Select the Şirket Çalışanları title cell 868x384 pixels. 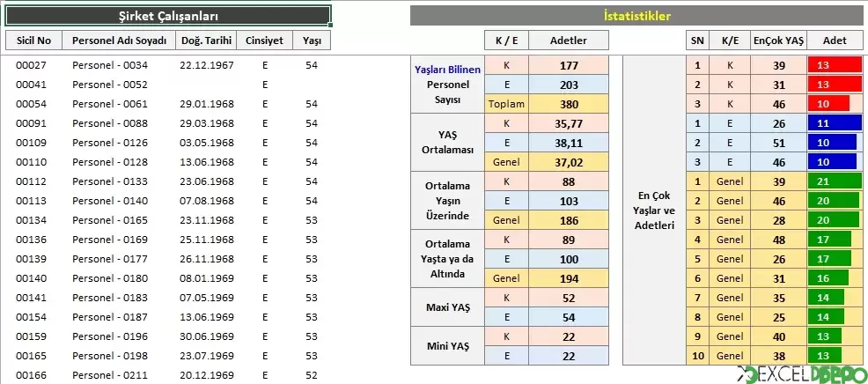pos(168,16)
